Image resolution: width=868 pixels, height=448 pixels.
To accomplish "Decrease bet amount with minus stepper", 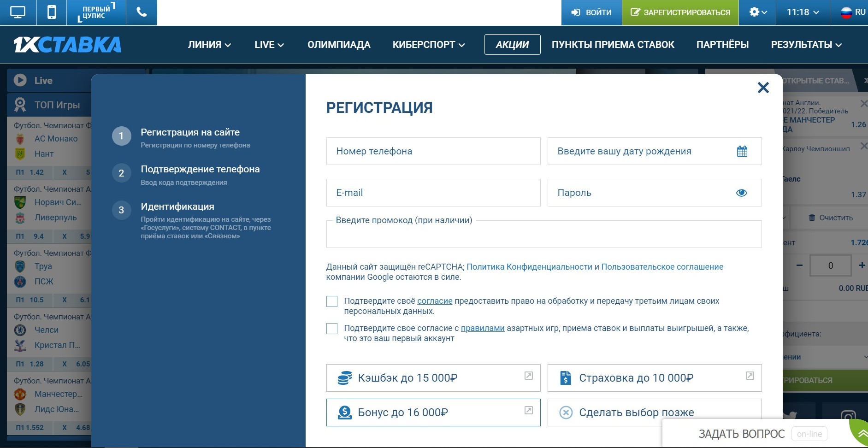I will coord(799,265).
